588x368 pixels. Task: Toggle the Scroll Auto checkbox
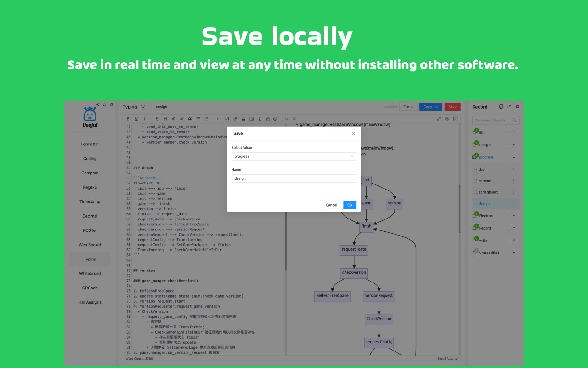(457, 359)
